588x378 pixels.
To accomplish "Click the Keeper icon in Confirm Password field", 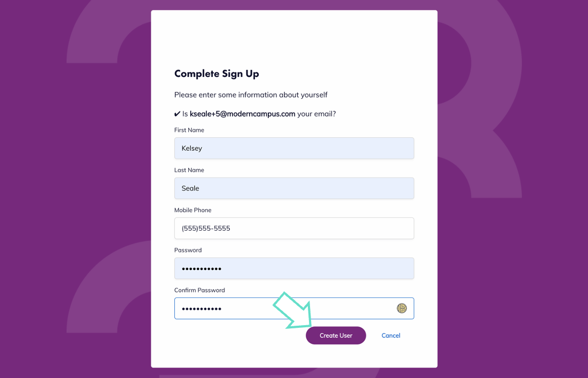I will click(401, 308).
